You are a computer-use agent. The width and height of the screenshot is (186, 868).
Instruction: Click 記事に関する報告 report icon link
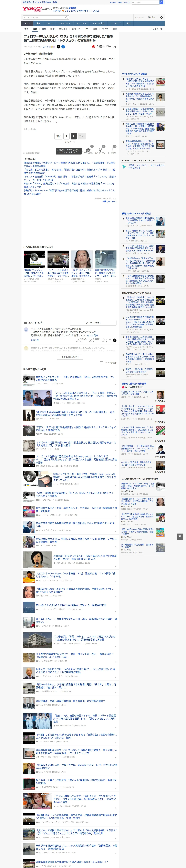coord(31,153)
